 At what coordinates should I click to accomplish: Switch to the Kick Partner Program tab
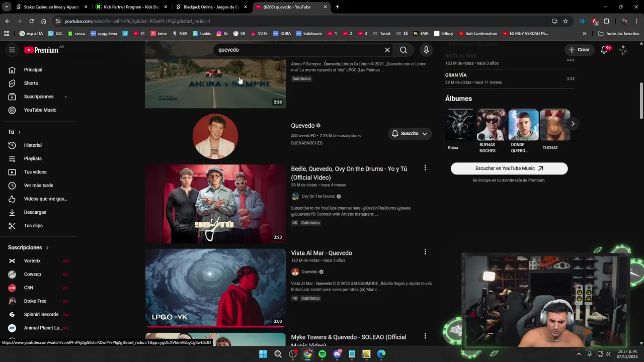pos(131,7)
